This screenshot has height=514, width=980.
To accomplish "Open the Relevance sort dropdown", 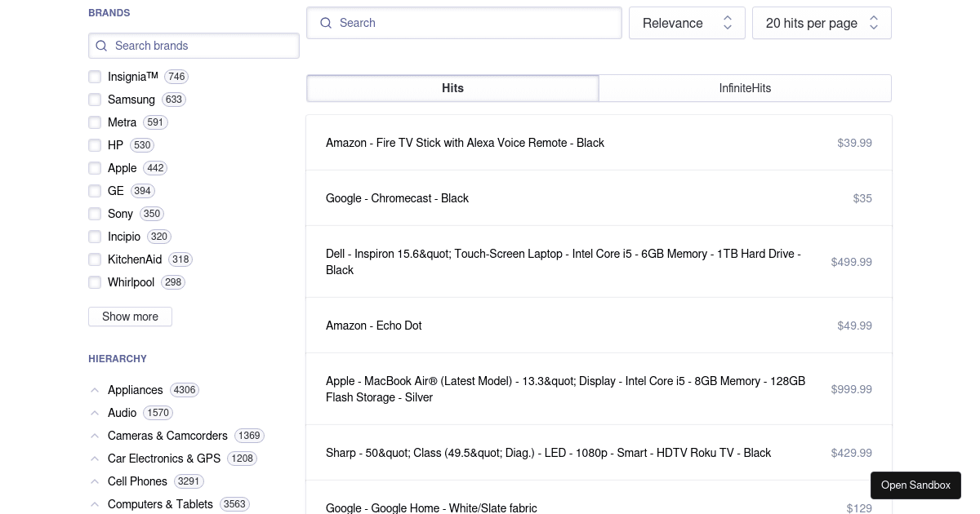I will (687, 23).
